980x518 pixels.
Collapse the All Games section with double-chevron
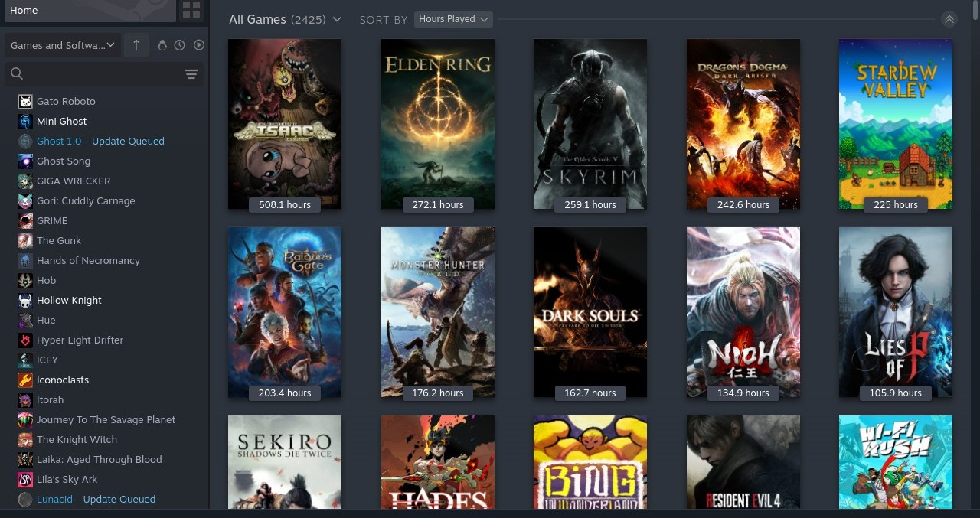tap(949, 19)
